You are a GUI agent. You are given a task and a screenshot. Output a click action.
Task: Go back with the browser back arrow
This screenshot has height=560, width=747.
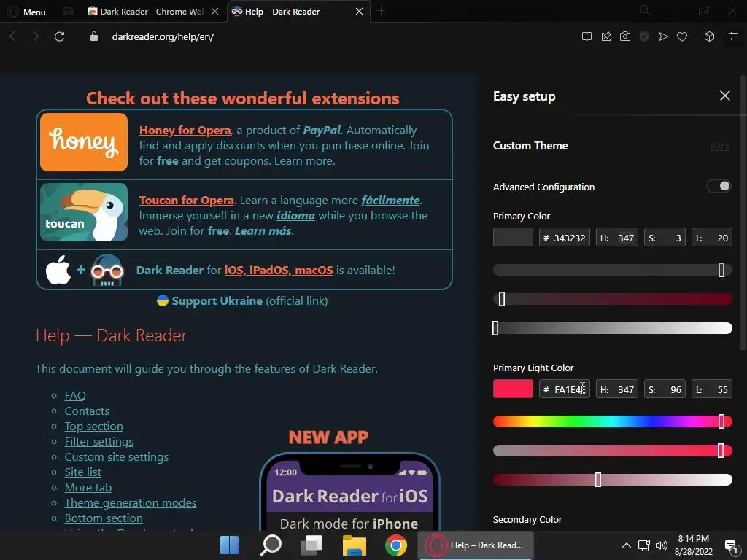[x=13, y=36]
